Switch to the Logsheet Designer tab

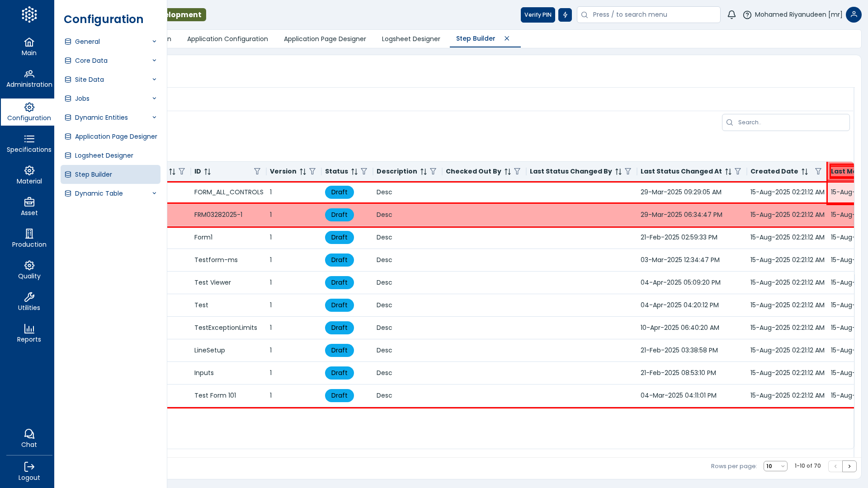[410, 39]
